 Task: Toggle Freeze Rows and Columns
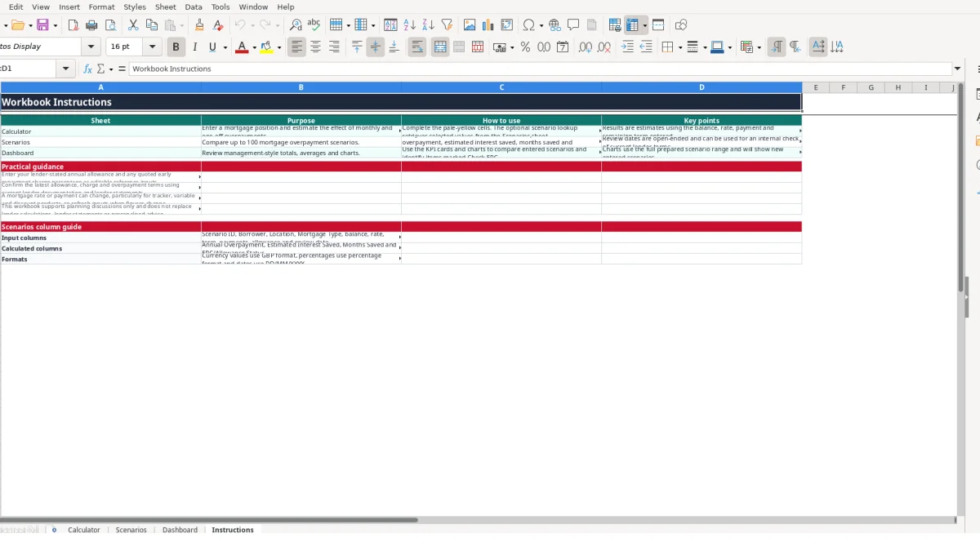point(633,25)
